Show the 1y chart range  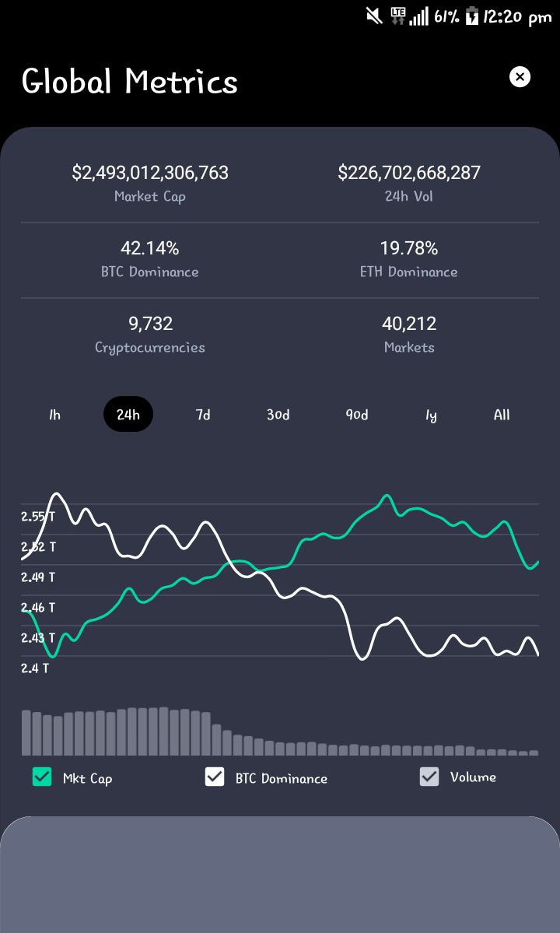(432, 415)
